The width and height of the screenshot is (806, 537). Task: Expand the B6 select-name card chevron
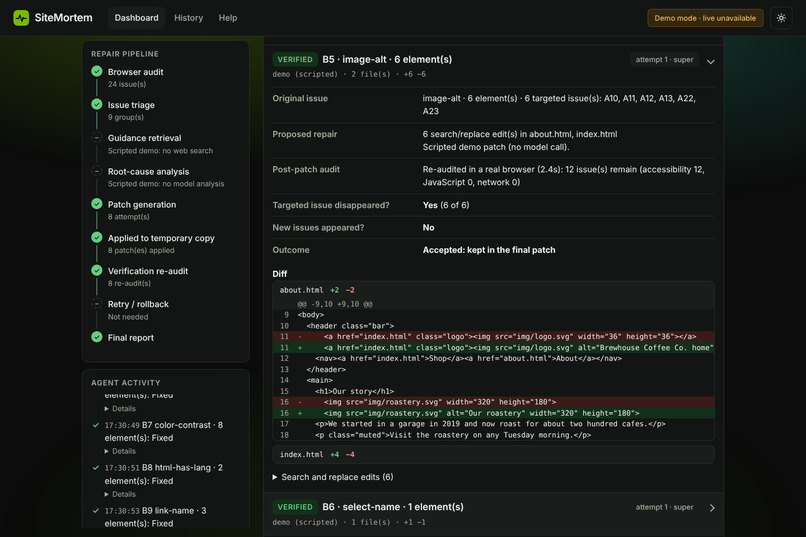[712, 508]
